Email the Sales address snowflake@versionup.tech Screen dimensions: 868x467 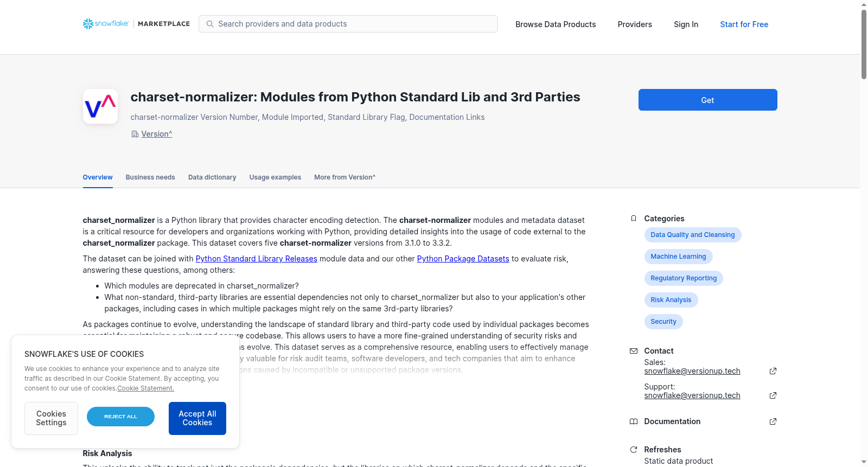tap(692, 371)
